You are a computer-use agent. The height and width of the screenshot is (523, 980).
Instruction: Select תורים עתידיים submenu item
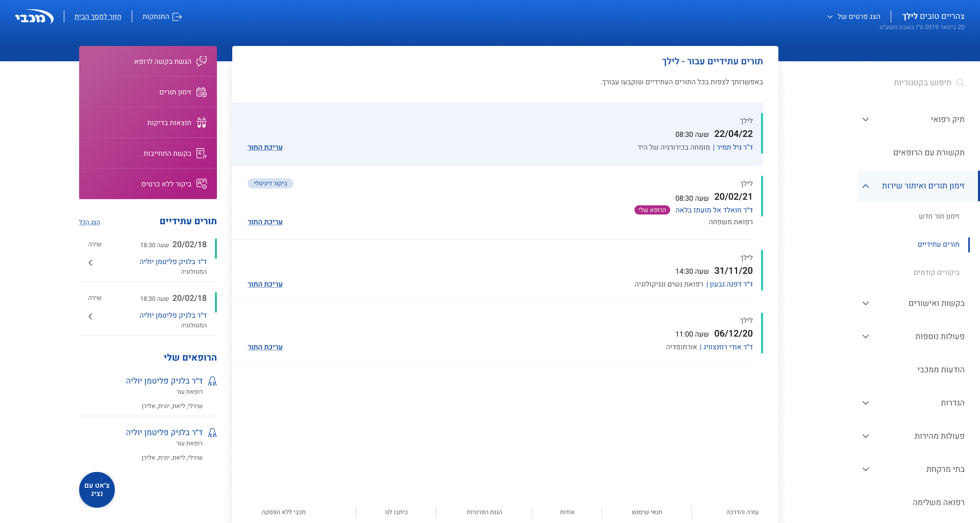(939, 245)
